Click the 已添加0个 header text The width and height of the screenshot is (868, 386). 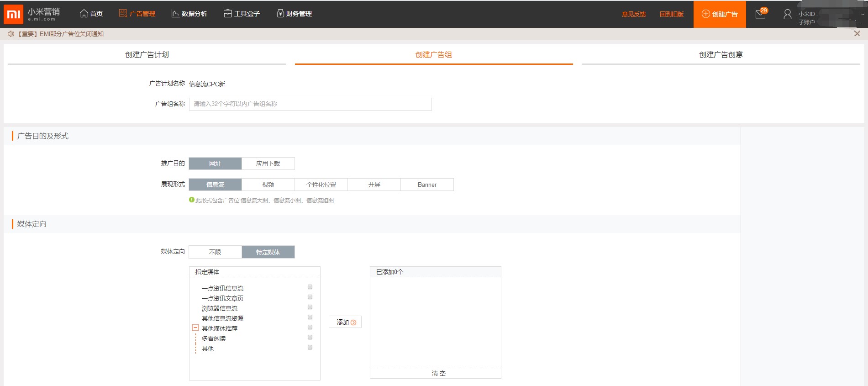[389, 272]
